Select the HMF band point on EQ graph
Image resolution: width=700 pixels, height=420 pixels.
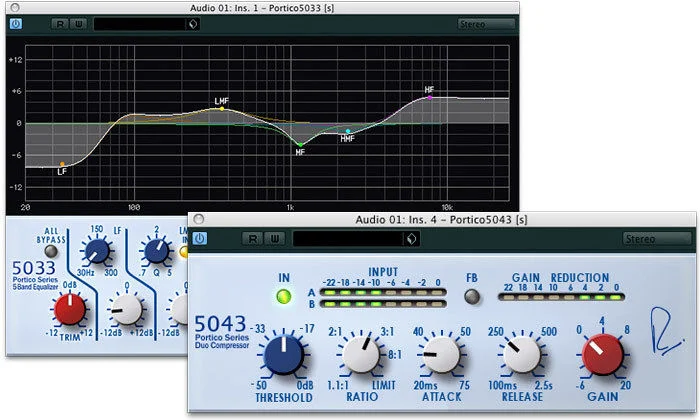(x=348, y=131)
